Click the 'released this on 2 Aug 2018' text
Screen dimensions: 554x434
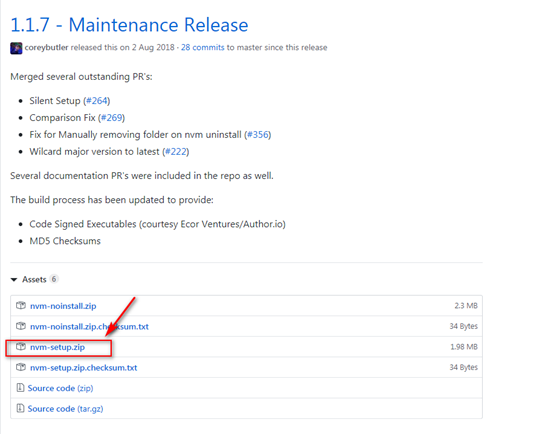pos(123,47)
